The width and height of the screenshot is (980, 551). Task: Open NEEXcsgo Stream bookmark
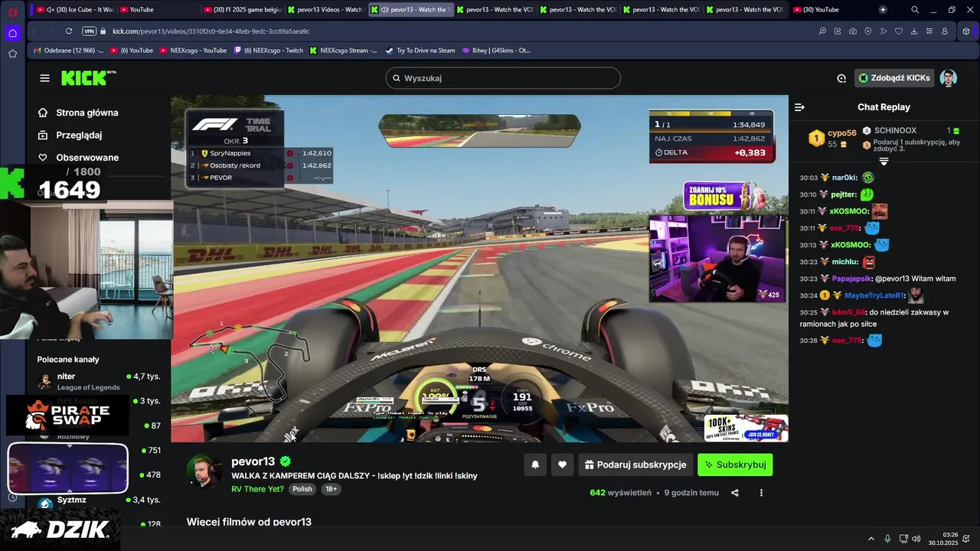point(343,51)
